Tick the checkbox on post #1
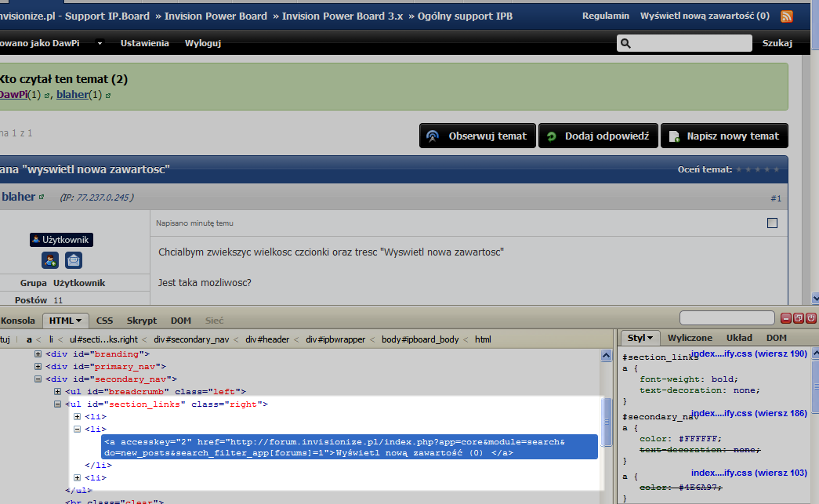Viewport: 819px width, 504px height. pos(772,223)
